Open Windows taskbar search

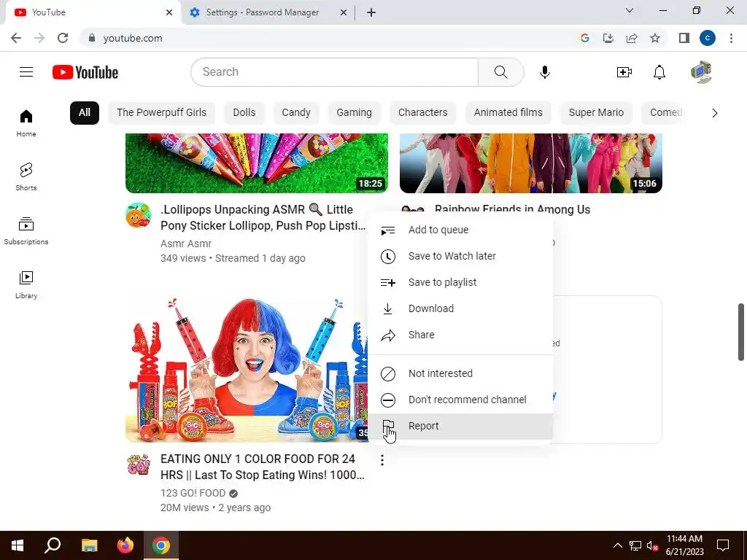tap(53, 545)
